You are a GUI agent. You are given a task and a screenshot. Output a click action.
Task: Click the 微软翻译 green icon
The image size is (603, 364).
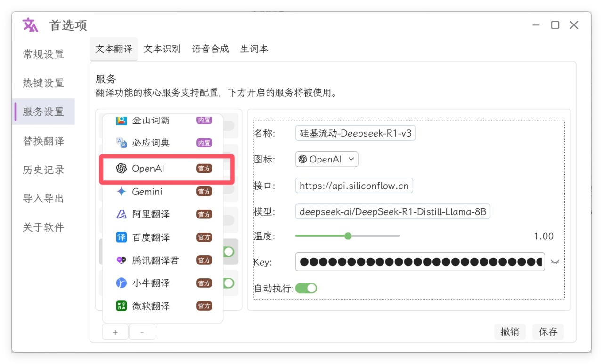point(122,306)
